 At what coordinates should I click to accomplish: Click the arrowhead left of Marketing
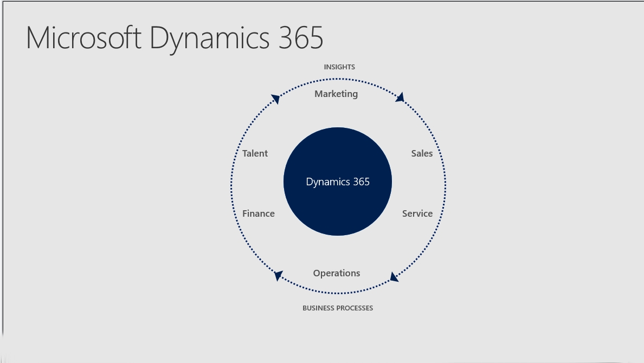point(275,99)
